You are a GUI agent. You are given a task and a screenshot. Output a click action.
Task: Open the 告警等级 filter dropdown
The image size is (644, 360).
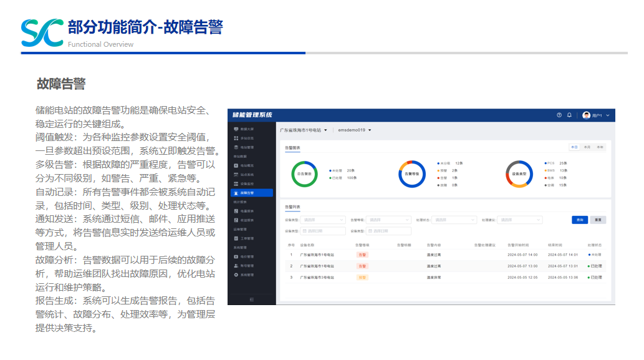(x=388, y=220)
